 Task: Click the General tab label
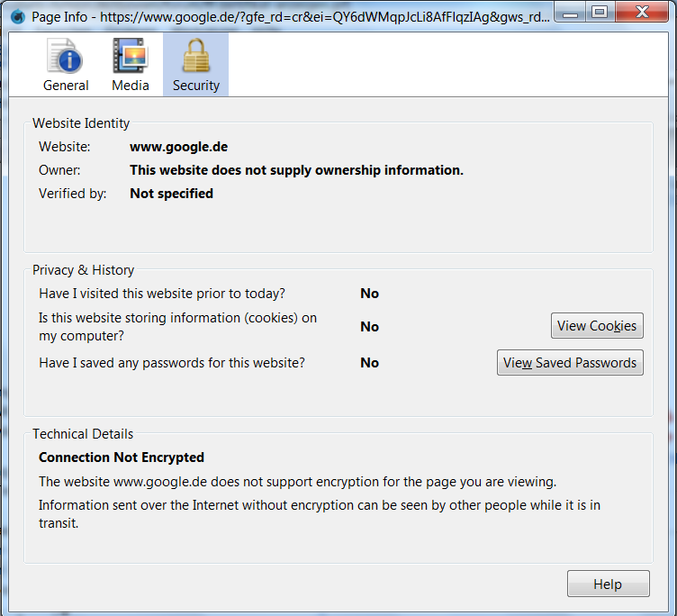point(66,86)
